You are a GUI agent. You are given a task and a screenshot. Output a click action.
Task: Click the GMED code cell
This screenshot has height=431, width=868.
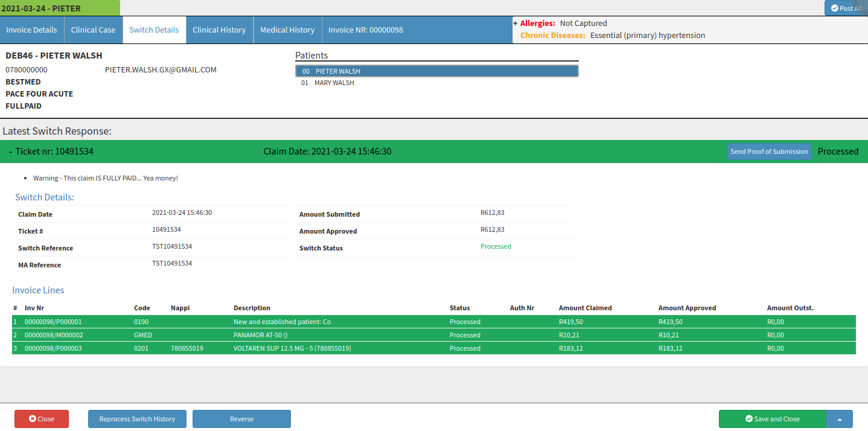[143, 335]
